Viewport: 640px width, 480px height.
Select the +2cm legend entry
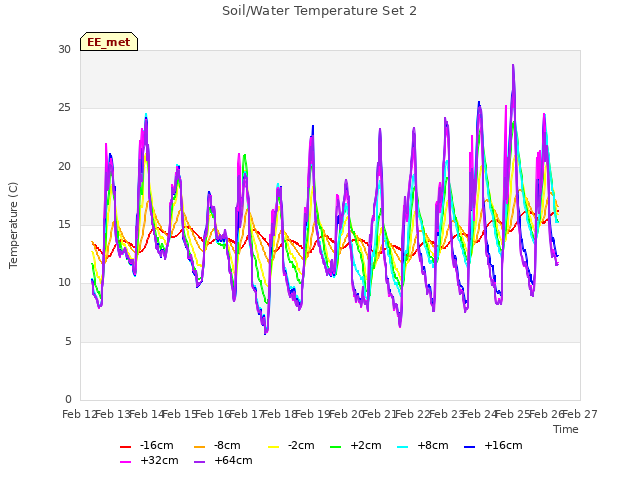pos(356,445)
